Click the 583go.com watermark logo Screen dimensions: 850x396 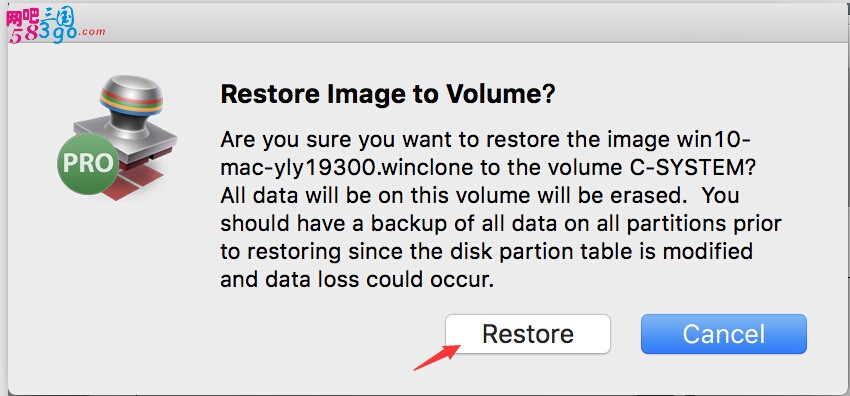click(x=56, y=26)
